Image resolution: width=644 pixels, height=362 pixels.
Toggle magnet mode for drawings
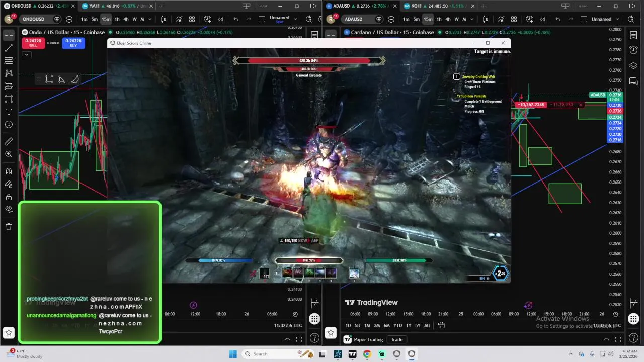tap(9, 171)
